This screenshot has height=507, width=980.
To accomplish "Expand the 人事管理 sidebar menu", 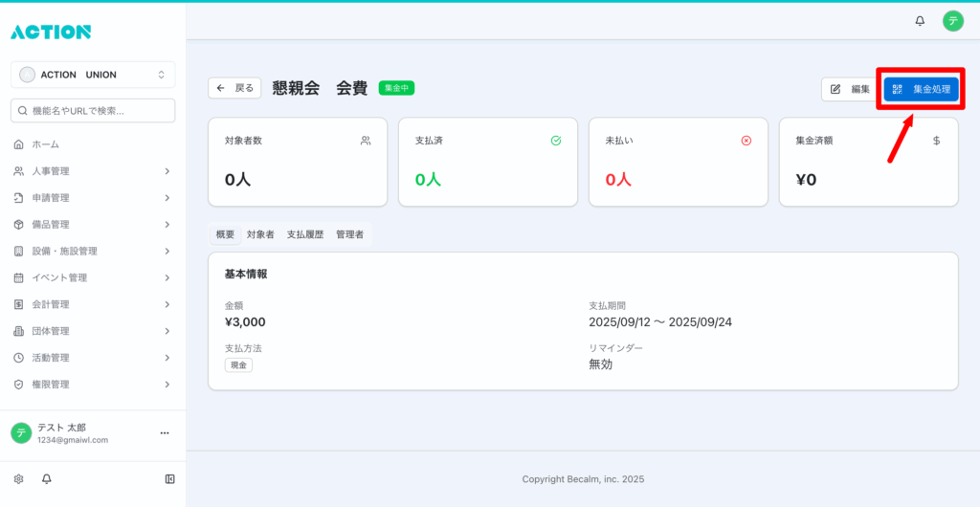I will [x=93, y=171].
